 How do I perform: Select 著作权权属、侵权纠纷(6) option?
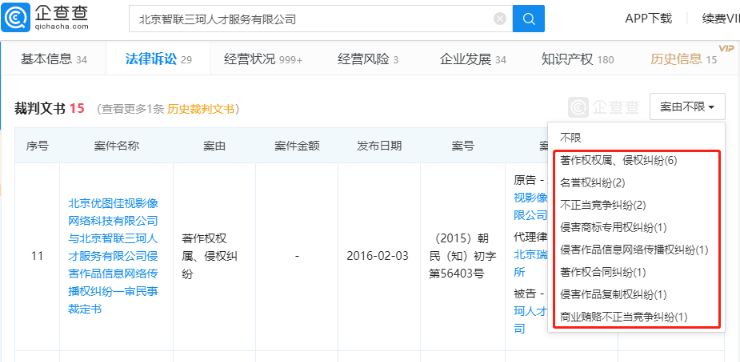(x=619, y=160)
